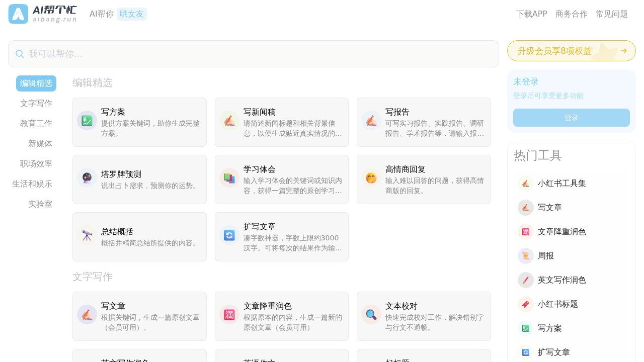
Task: Click the 学习体会 books icon
Action: click(x=229, y=178)
